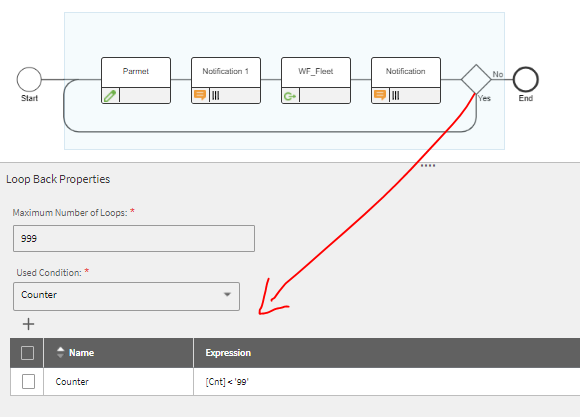
Task: Select the Parmet step box
Action: pos(136,80)
